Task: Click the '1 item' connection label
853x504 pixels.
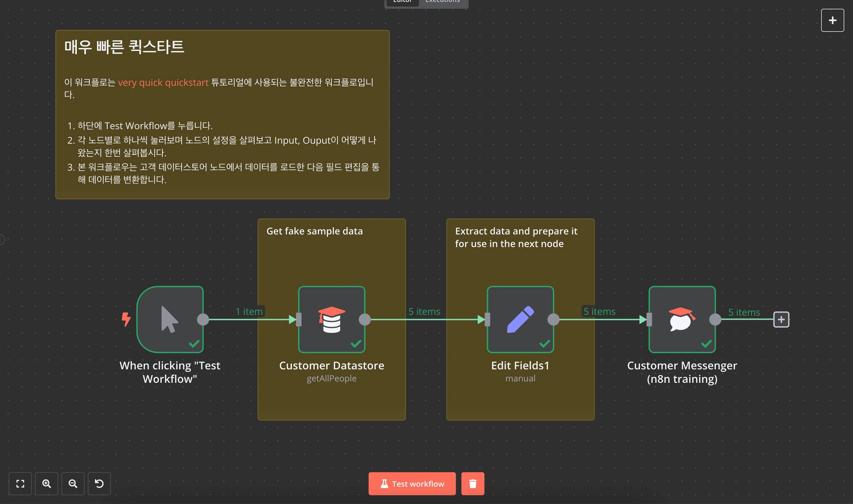Action: pyautogui.click(x=249, y=312)
